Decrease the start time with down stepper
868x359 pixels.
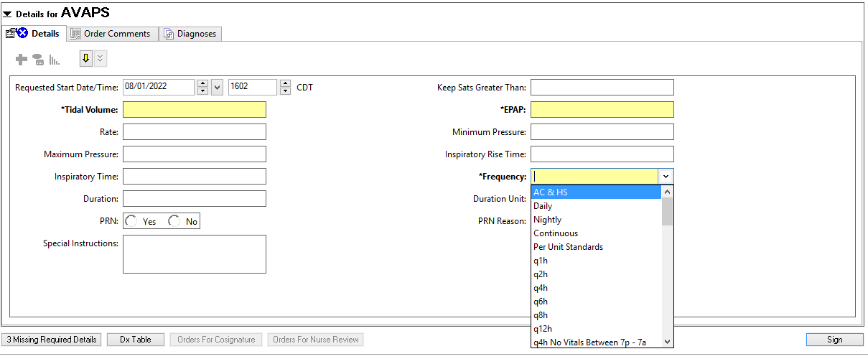point(286,91)
